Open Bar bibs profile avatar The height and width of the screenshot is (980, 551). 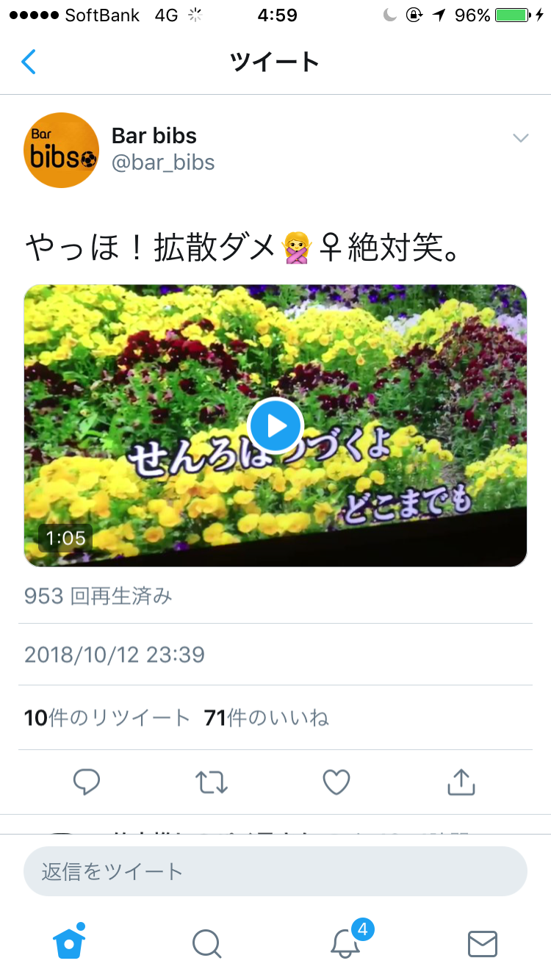pyautogui.click(x=62, y=150)
